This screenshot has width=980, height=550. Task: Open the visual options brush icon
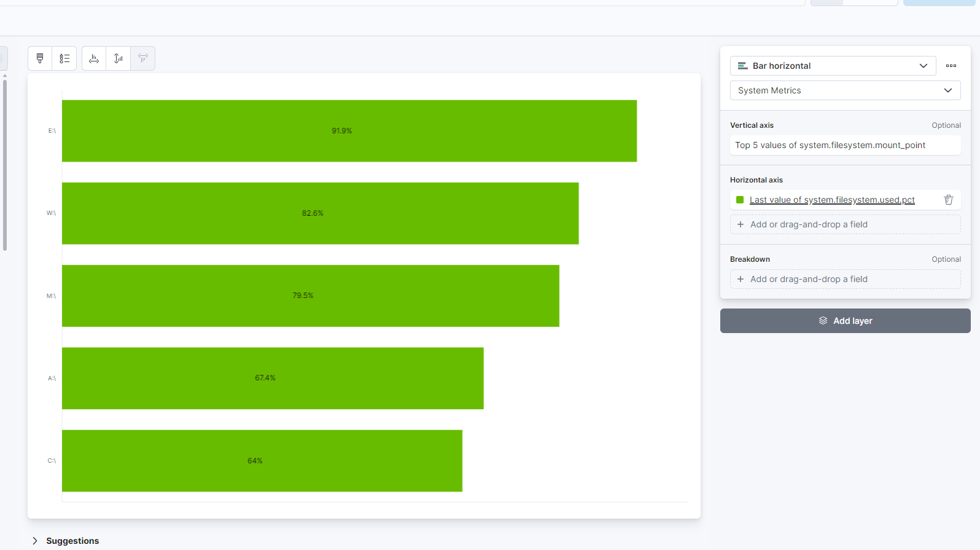click(40, 58)
